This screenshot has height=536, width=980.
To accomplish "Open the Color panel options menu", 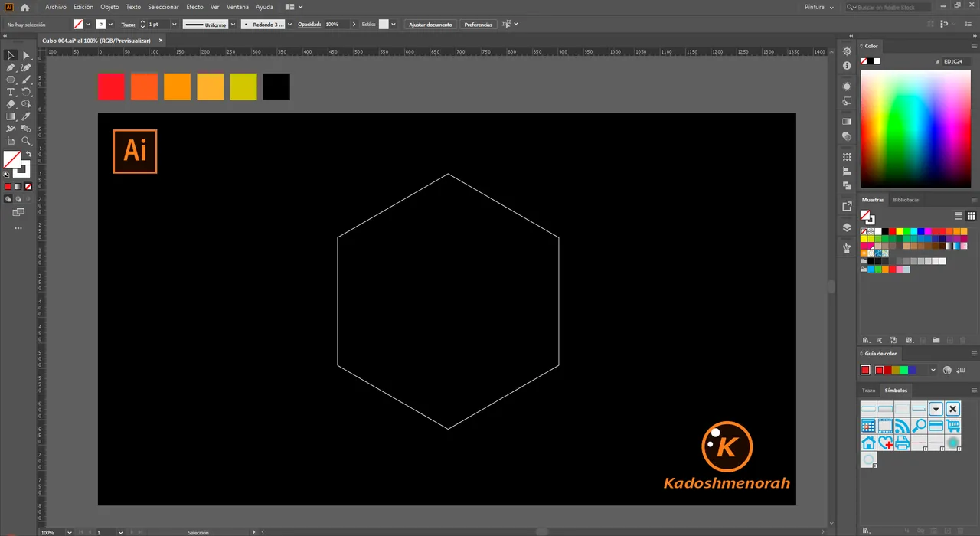I will (974, 46).
